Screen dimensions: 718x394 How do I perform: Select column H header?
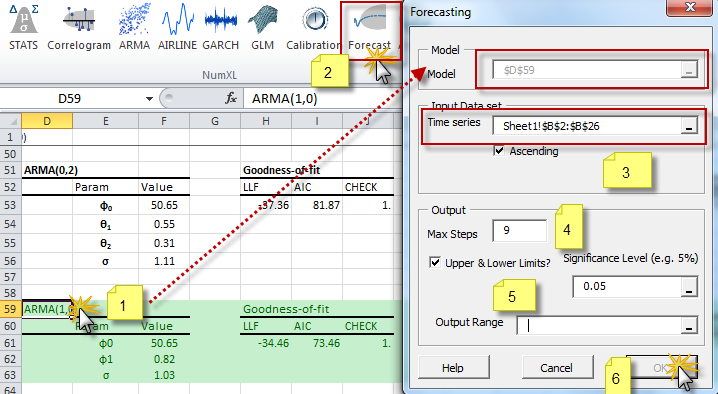(x=266, y=121)
